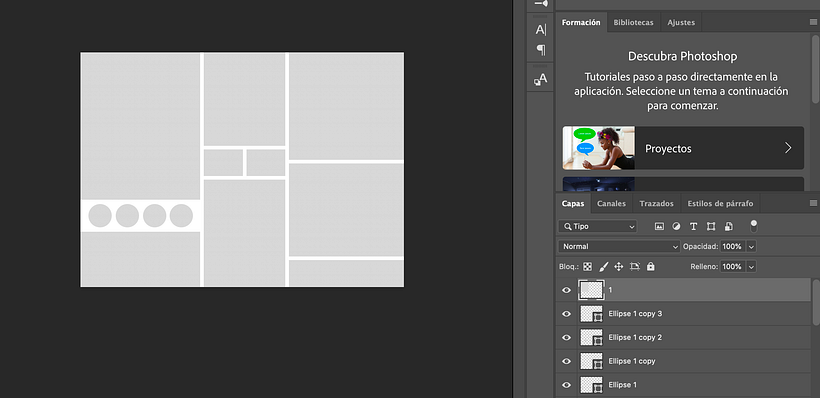Toggle layer filtering switch on or off
The width and height of the screenshot is (820, 398).
[x=754, y=226]
